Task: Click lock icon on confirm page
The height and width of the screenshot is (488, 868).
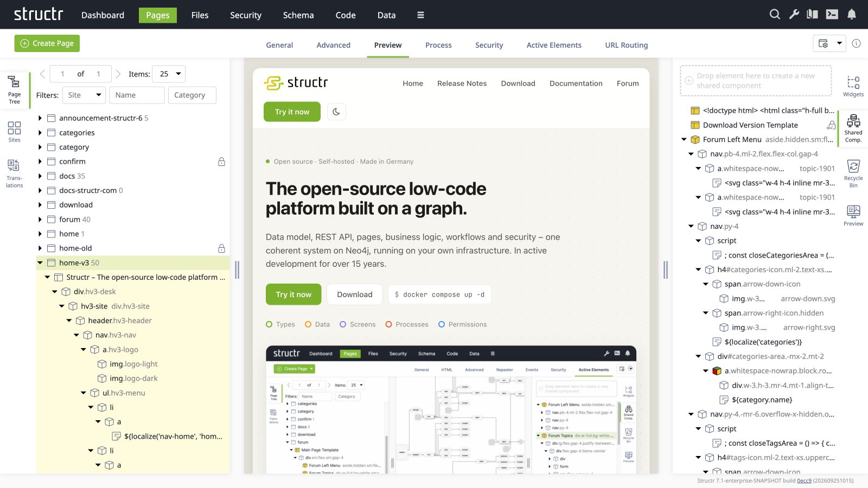Action: (221, 162)
